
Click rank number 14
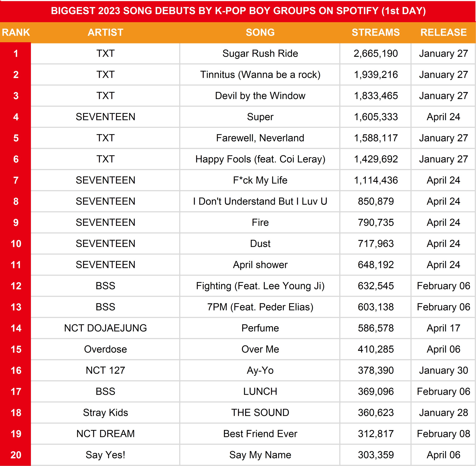[16, 328]
